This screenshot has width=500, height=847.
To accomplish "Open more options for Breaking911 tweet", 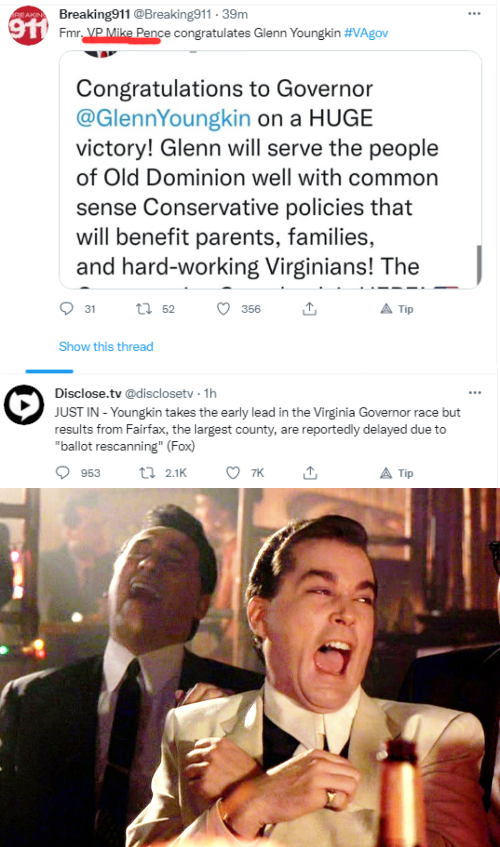I will (474, 14).
